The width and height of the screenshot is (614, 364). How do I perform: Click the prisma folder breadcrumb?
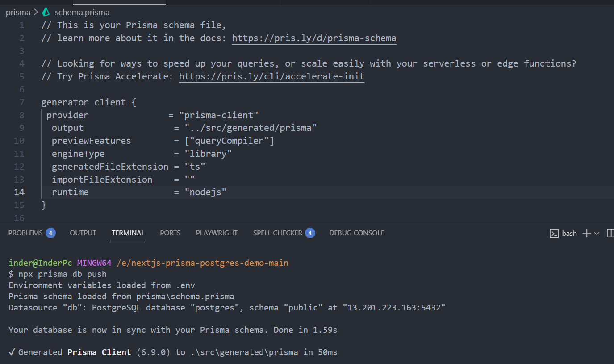pyautogui.click(x=18, y=12)
